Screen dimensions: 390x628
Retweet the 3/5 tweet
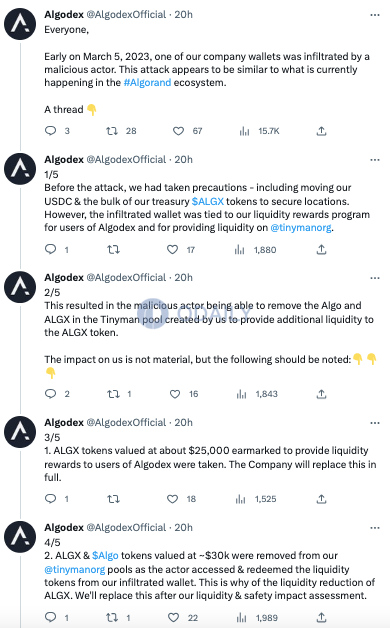[x=113, y=499]
